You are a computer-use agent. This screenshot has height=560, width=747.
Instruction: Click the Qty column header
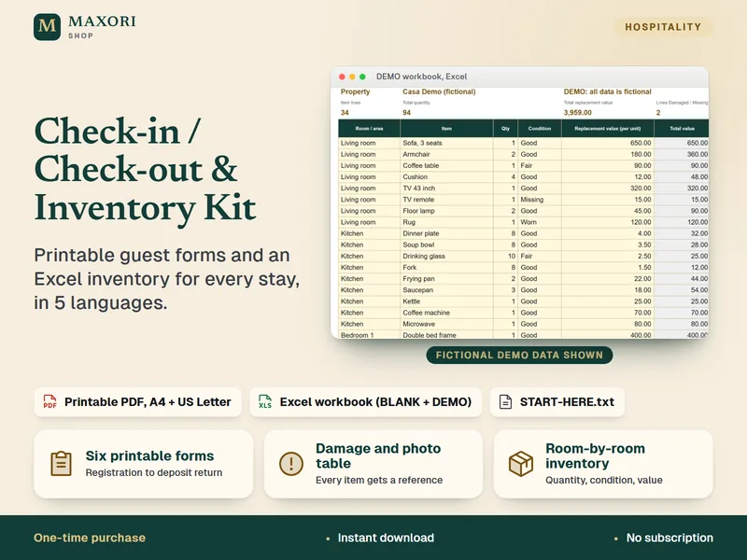click(505, 129)
